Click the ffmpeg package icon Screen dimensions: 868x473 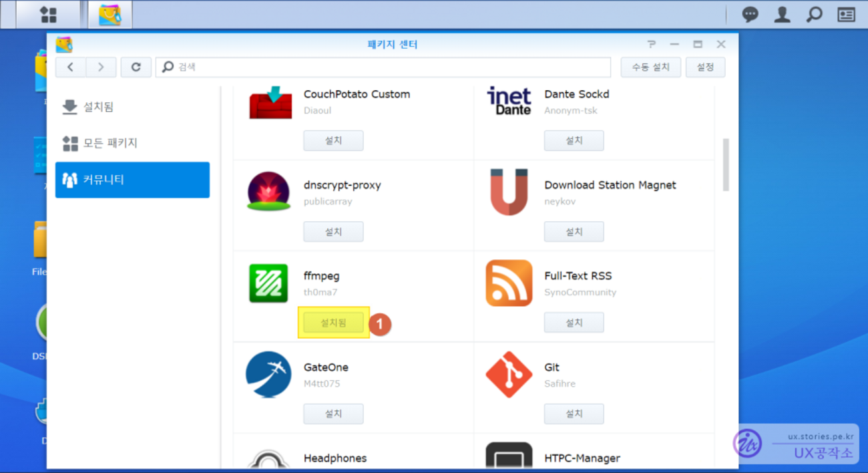(268, 283)
